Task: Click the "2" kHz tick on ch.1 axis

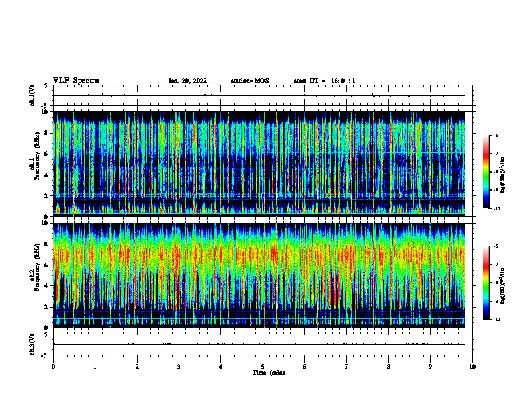Action: click(47, 196)
